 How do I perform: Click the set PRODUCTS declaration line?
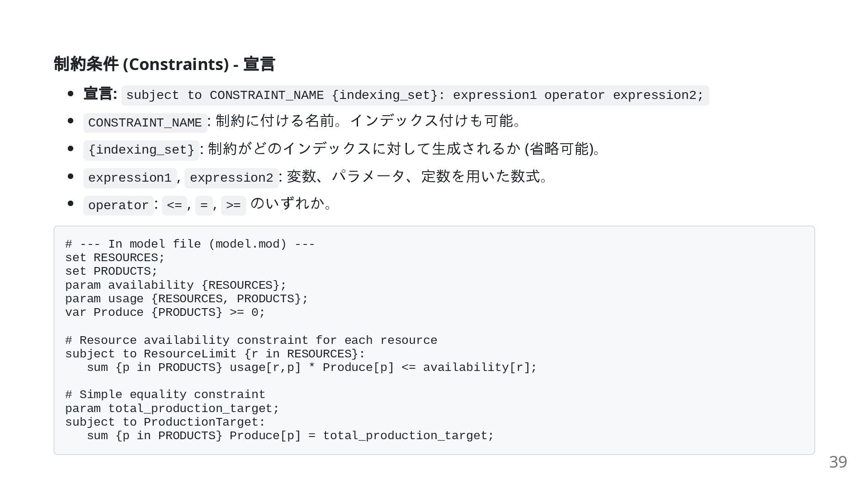point(111,272)
